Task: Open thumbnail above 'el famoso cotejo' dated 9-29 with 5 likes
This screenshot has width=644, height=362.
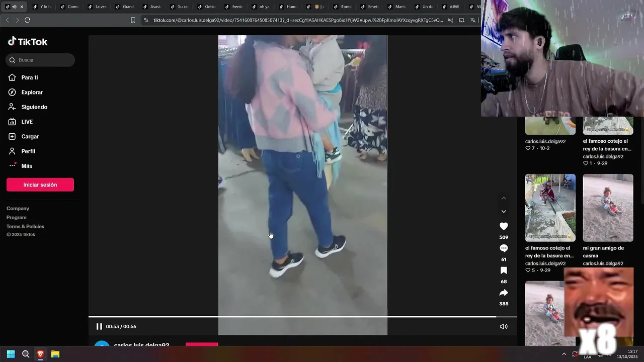Action: point(550,208)
